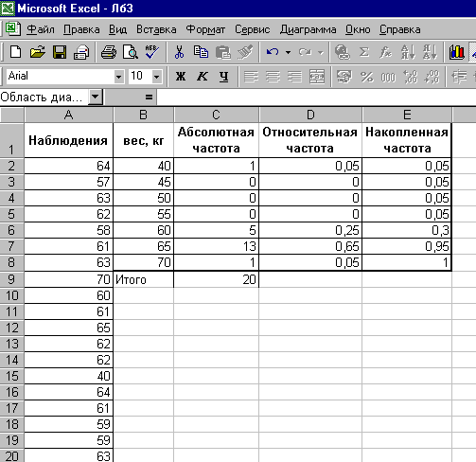Viewport: 476px width, 462px height.
Task: Open the Вставка menu
Action: coord(156,29)
